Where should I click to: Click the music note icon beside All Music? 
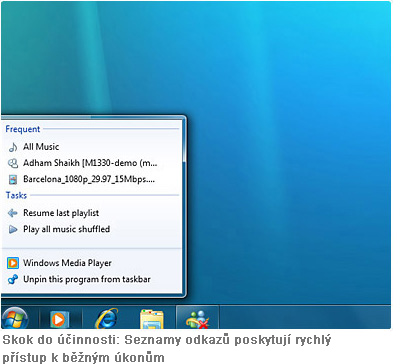click(13, 147)
